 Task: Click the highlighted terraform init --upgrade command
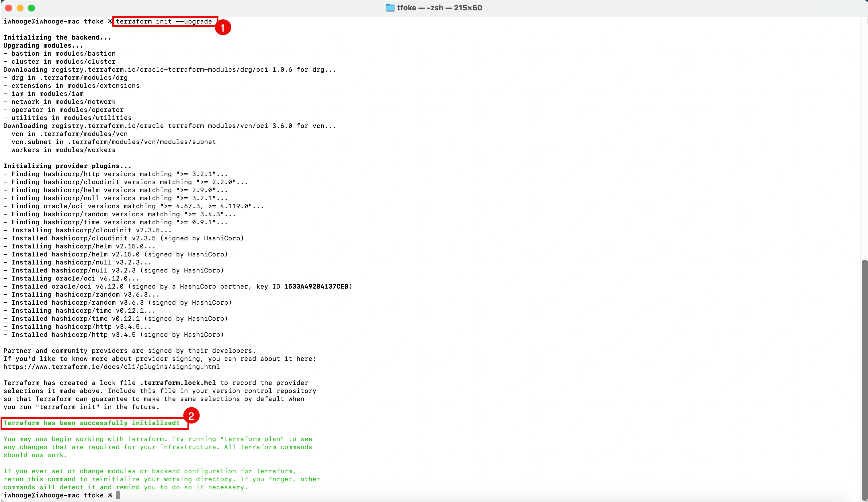pyautogui.click(x=164, y=22)
